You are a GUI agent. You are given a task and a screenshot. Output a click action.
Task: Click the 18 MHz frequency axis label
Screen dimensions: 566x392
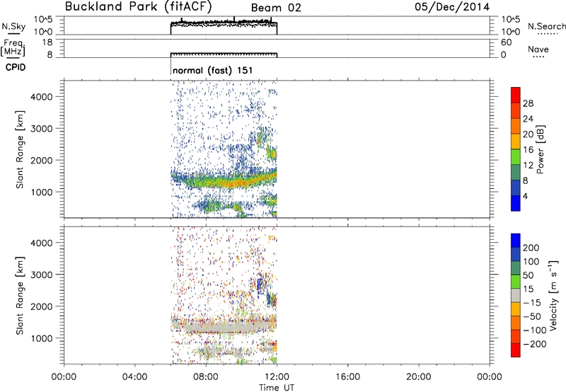[x=47, y=42]
